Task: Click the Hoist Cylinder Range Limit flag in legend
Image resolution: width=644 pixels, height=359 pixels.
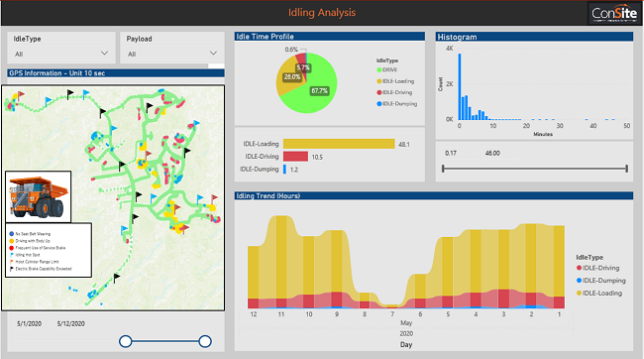Action: coord(12,262)
